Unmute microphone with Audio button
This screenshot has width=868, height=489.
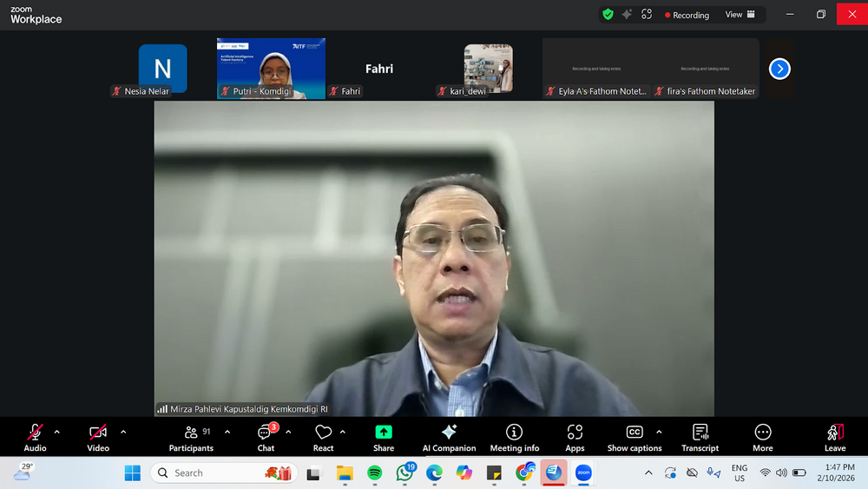coord(35,437)
